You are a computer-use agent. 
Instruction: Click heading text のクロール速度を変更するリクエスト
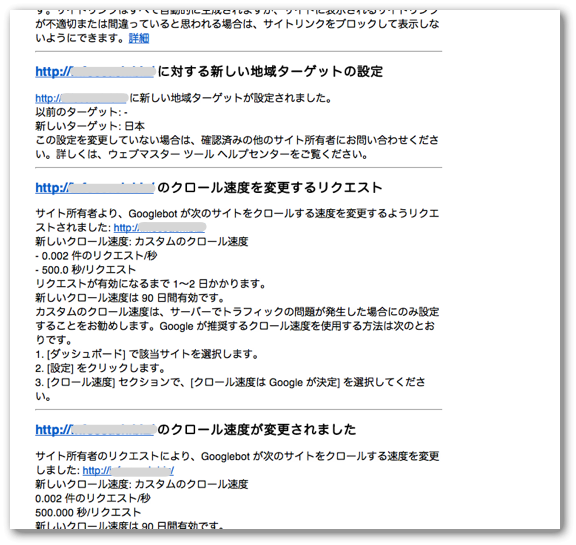(x=270, y=188)
